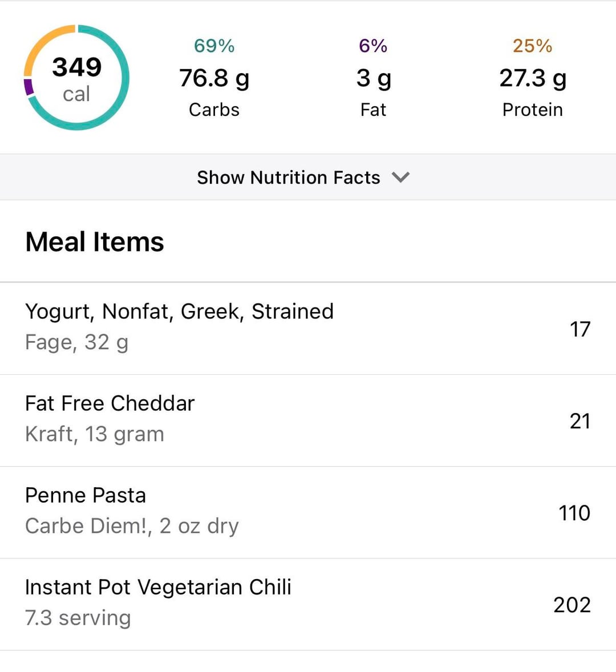Tap the Fage, 32 g serving text
Image resolution: width=616 pixels, height=672 pixels.
tap(76, 342)
